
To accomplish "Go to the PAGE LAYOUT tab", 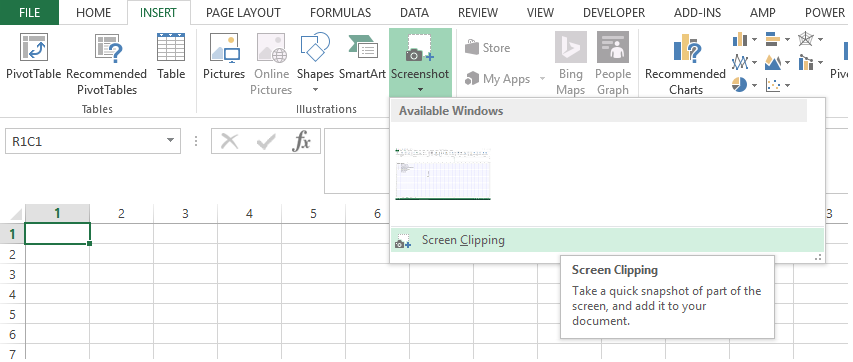I will (x=243, y=13).
